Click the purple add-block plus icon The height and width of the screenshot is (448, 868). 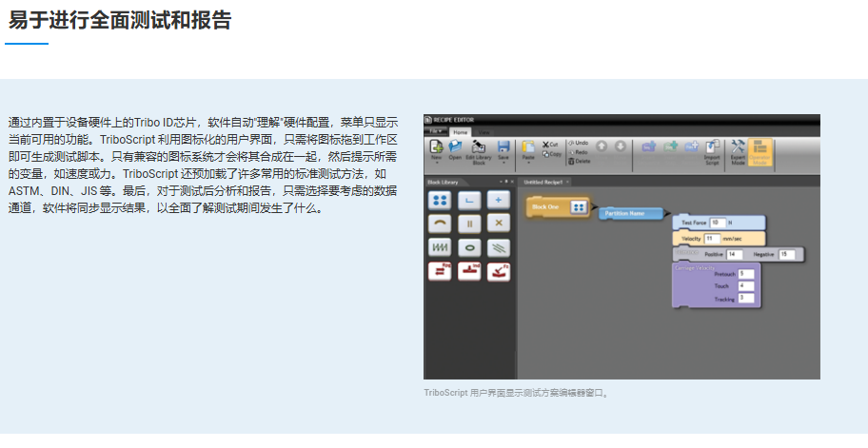pos(649,146)
